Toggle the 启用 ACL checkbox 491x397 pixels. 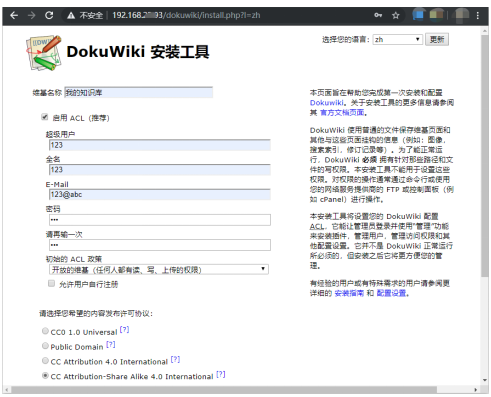click(44, 117)
